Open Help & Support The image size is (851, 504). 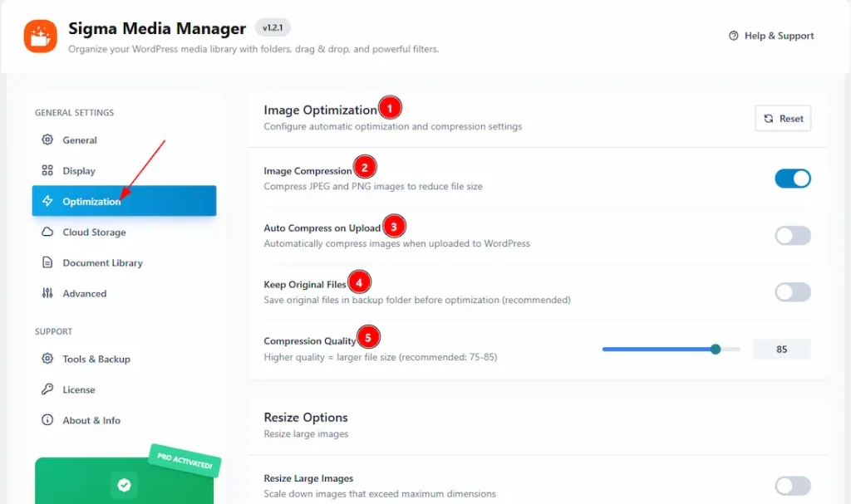770,36
